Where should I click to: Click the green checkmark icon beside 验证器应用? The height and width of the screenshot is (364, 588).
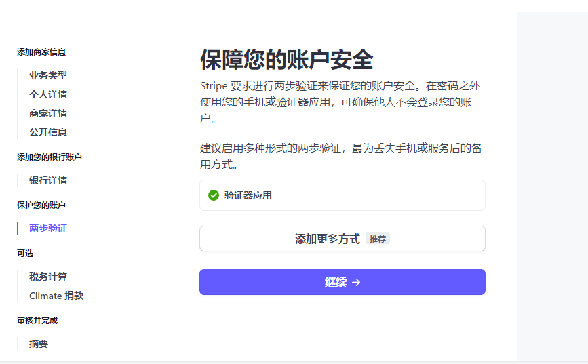(x=214, y=195)
